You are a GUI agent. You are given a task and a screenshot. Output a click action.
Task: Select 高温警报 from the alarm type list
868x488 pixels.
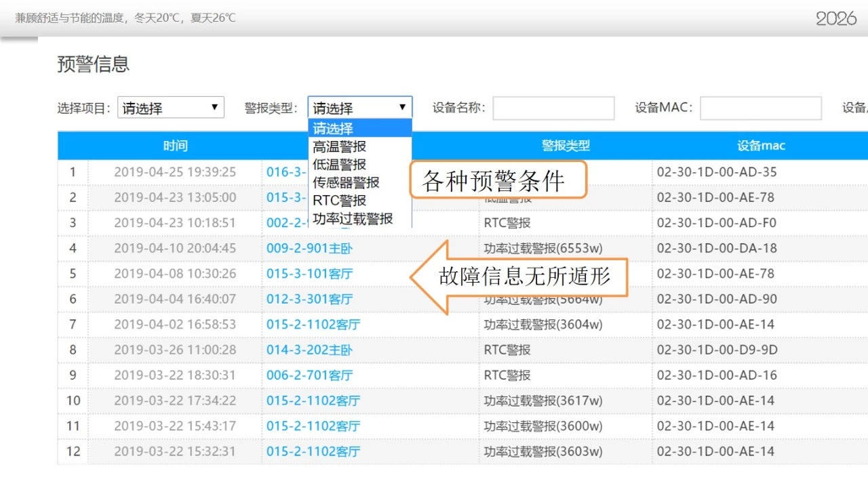pos(340,146)
